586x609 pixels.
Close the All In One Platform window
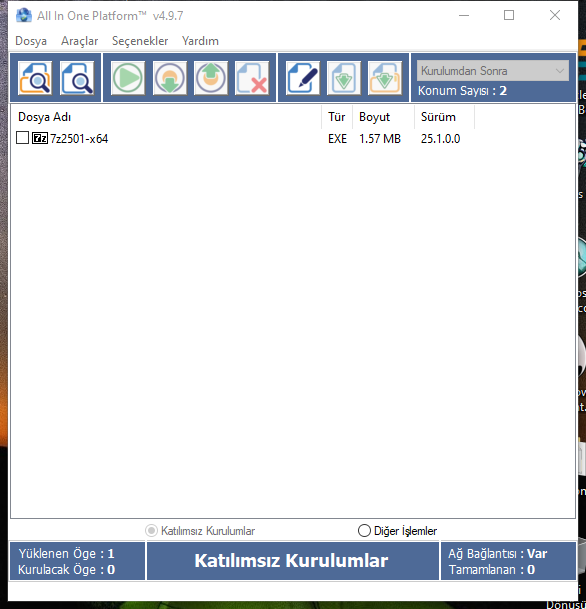555,16
